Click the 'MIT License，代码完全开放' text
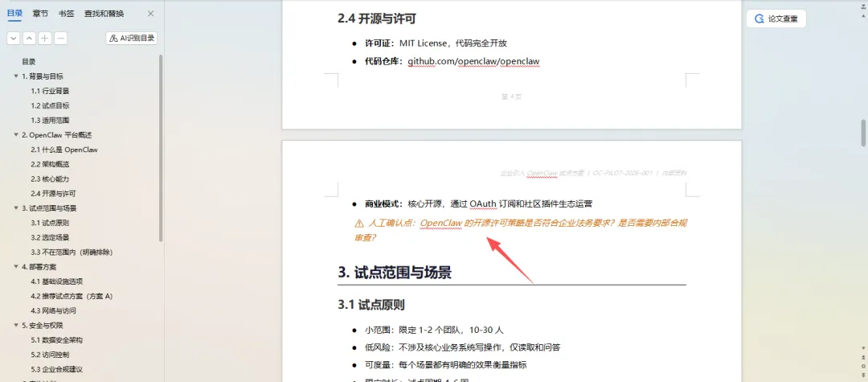 pyautogui.click(x=453, y=43)
